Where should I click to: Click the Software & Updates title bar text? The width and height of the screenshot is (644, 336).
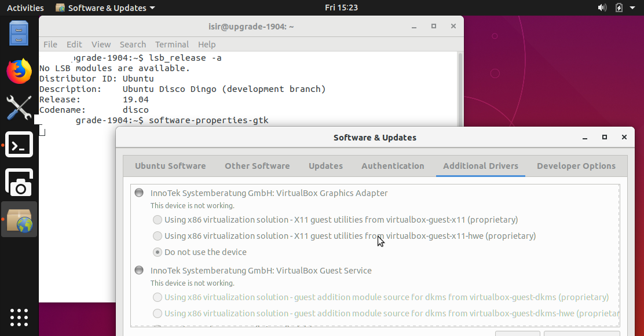pyautogui.click(x=375, y=138)
